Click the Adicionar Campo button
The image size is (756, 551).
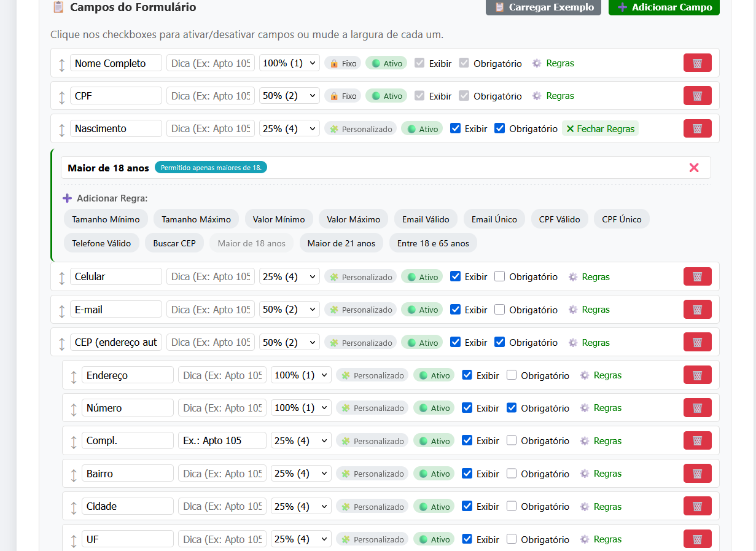tap(664, 7)
